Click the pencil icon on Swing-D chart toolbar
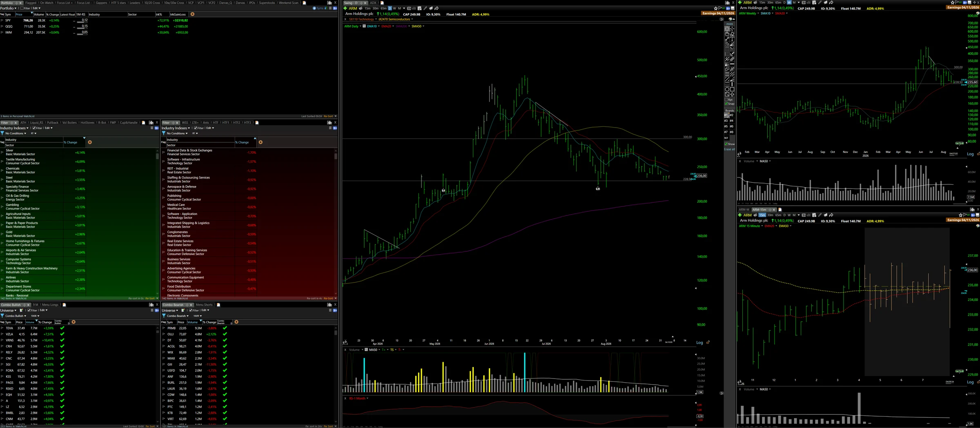The width and height of the screenshot is (980, 428). point(425,8)
